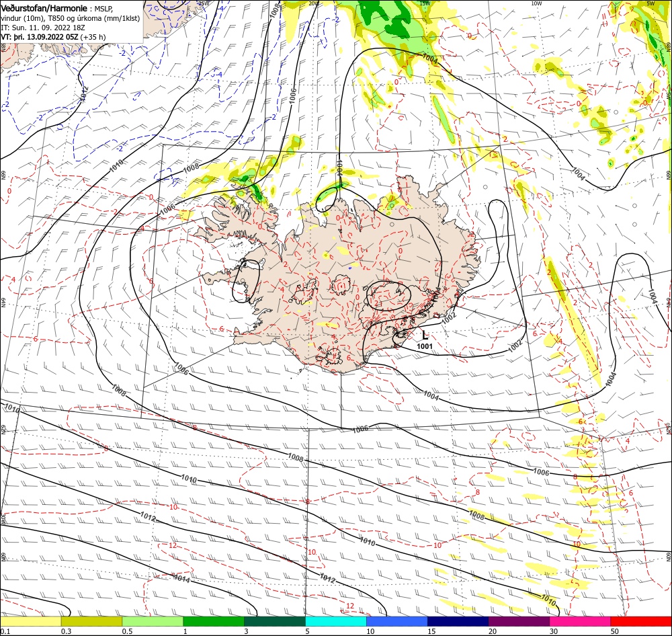Click the 'IT: Sun. 11. 09. 2022 18Z' line

[x=43, y=28]
